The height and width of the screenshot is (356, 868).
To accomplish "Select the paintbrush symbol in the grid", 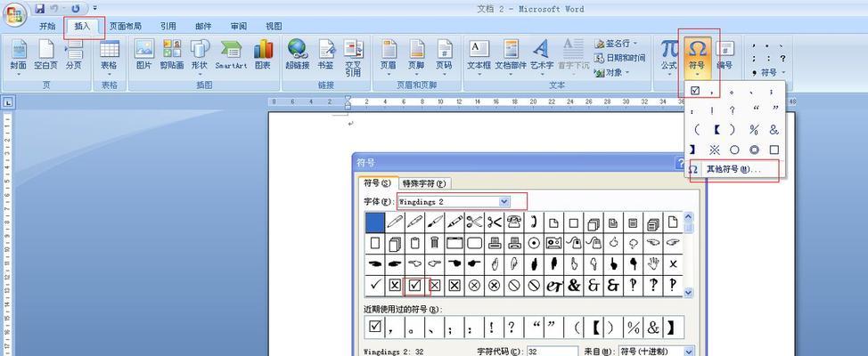I will click(435, 222).
